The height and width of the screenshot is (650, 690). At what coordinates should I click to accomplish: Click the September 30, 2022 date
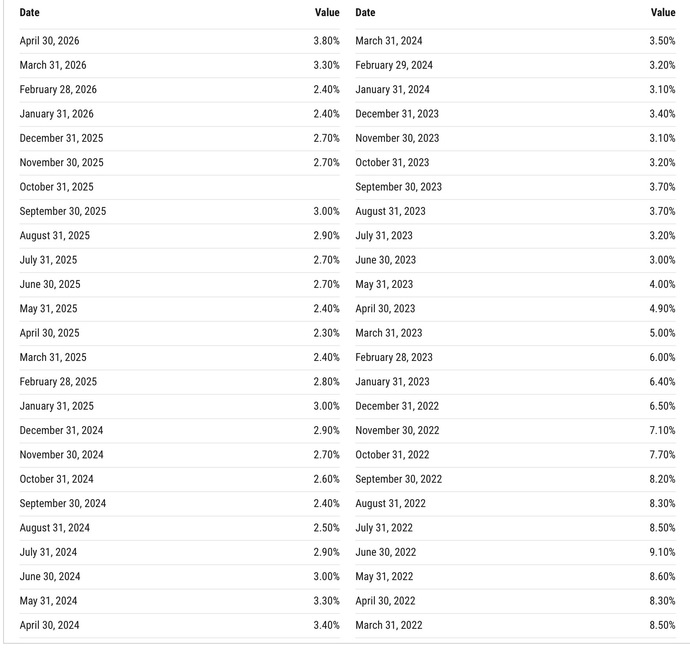[398, 479]
